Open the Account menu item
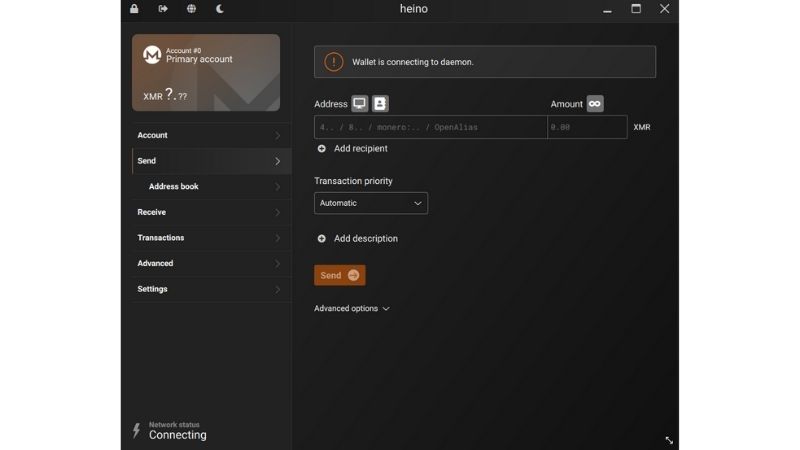800x450 pixels. click(211, 135)
